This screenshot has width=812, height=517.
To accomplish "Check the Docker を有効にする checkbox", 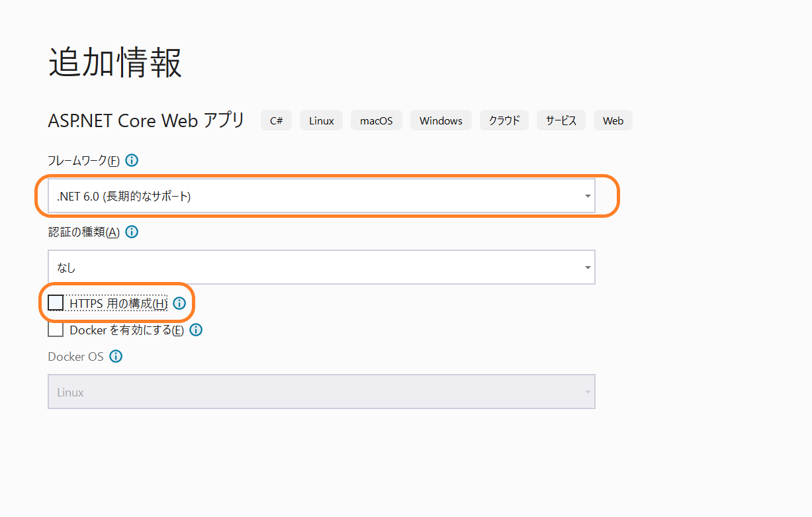I will pyautogui.click(x=56, y=329).
